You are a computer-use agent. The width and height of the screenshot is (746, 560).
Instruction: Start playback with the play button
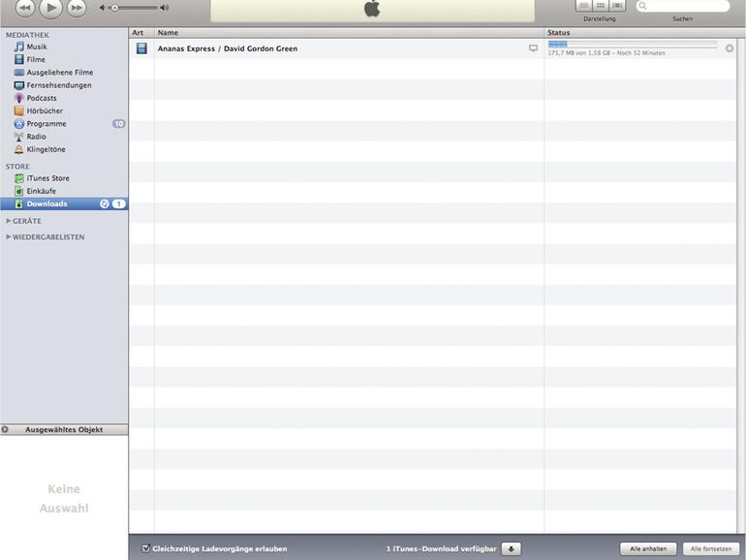(x=51, y=8)
